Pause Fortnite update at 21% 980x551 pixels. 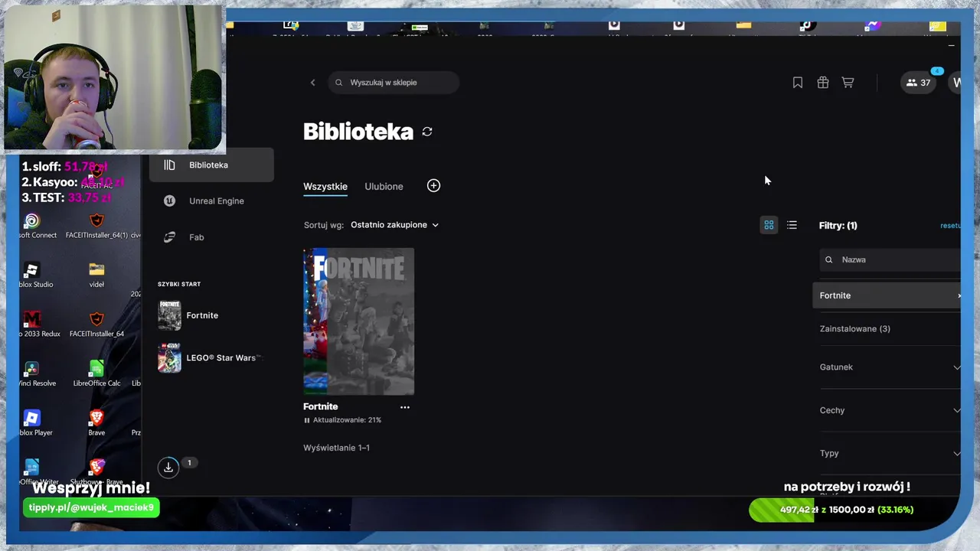pos(307,420)
